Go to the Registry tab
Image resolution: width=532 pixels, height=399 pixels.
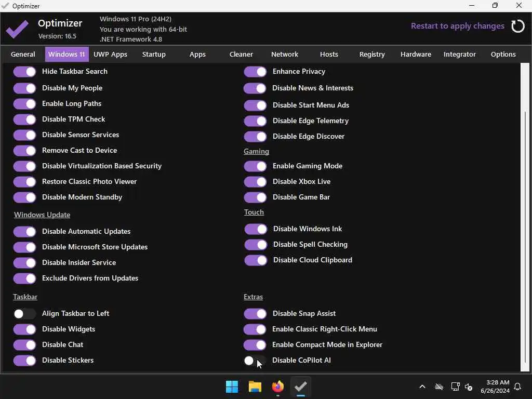click(372, 54)
